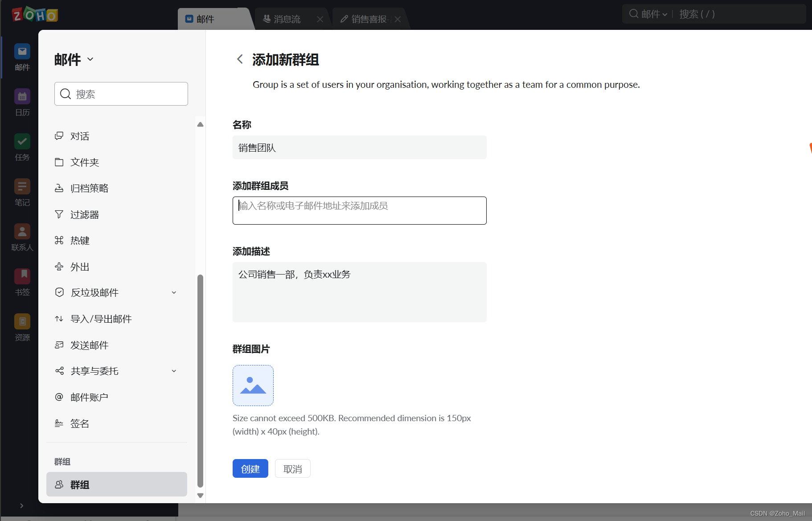Open the Mail app in left rail
This screenshot has height=521, width=812.
(x=22, y=57)
